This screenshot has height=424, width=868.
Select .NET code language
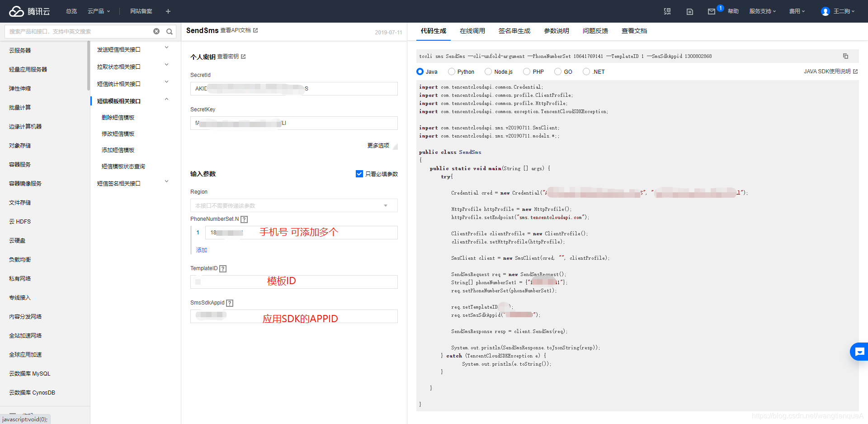pyautogui.click(x=586, y=71)
